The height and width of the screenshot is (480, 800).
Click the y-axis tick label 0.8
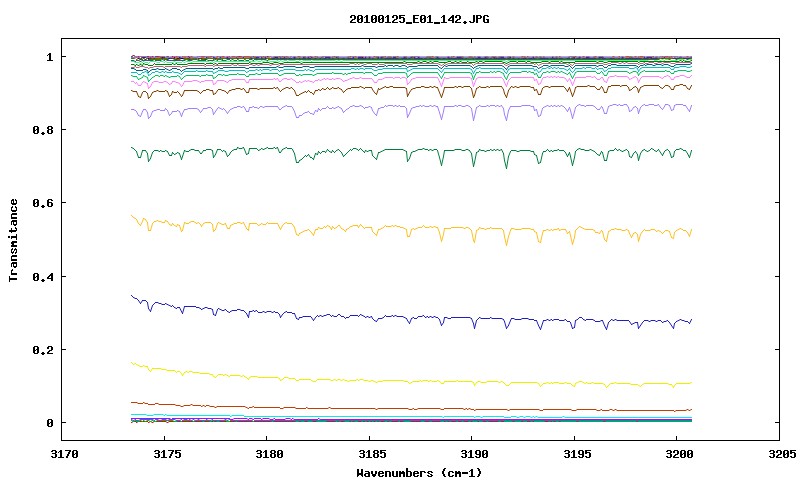(x=43, y=130)
